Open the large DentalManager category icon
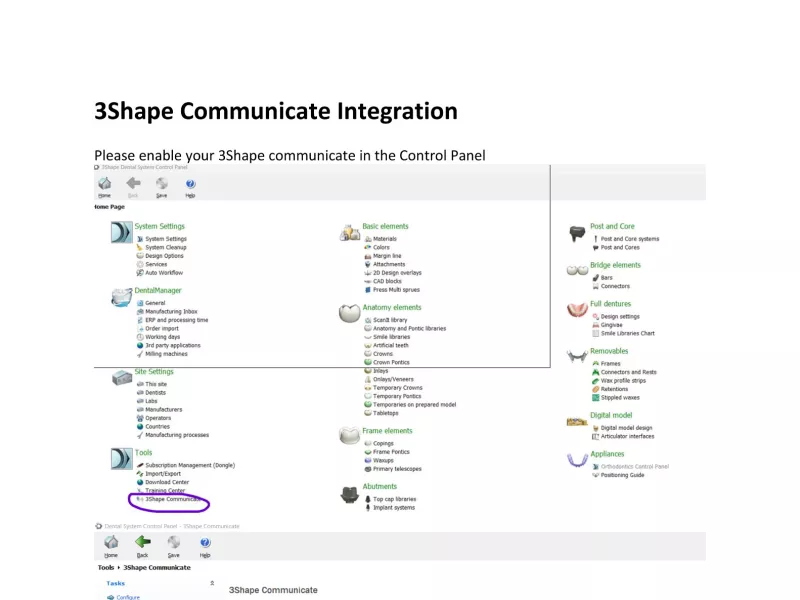This screenshot has width=800, height=600. coord(121,297)
